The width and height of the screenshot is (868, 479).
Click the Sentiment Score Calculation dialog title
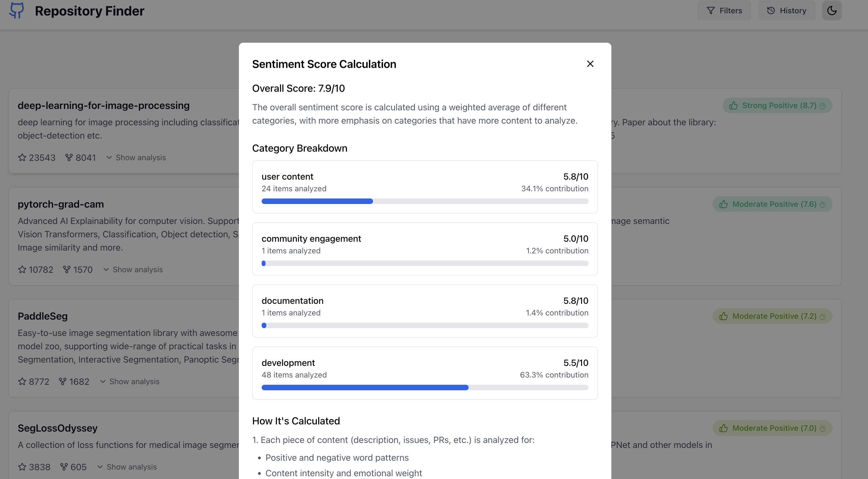coord(324,64)
